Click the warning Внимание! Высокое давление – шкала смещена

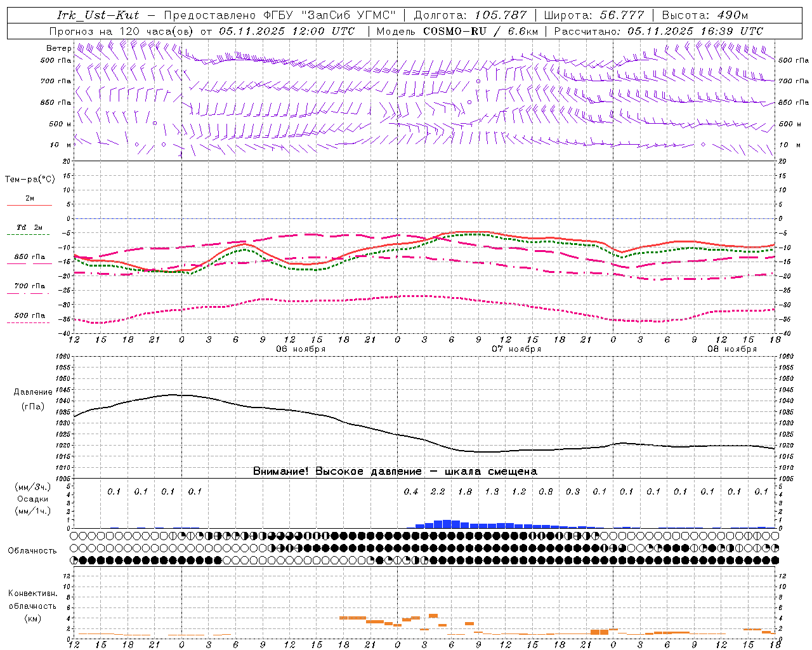(x=395, y=472)
